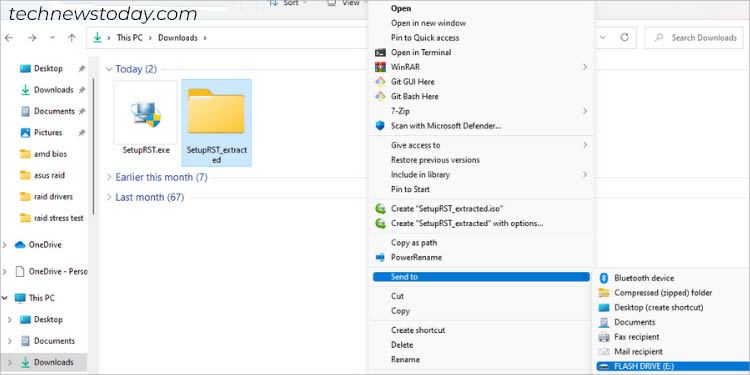The width and height of the screenshot is (750, 375).
Task: Click the Mail recipient icon
Action: (604, 352)
